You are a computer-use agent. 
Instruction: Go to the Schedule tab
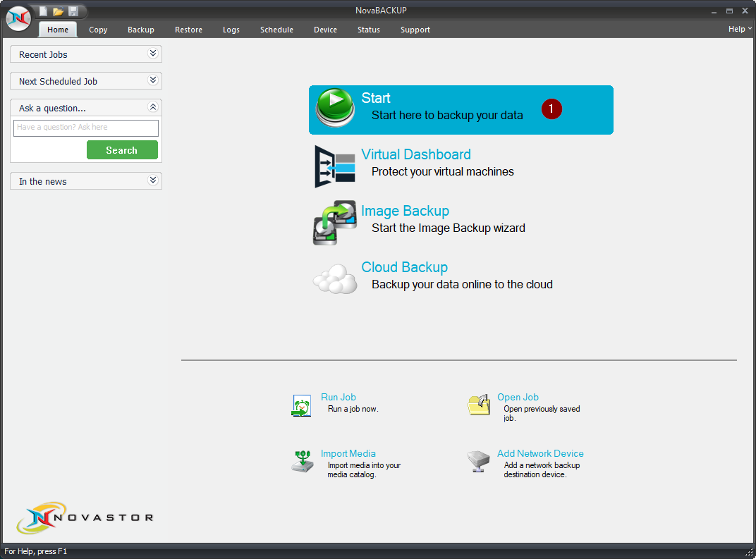pos(276,30)
